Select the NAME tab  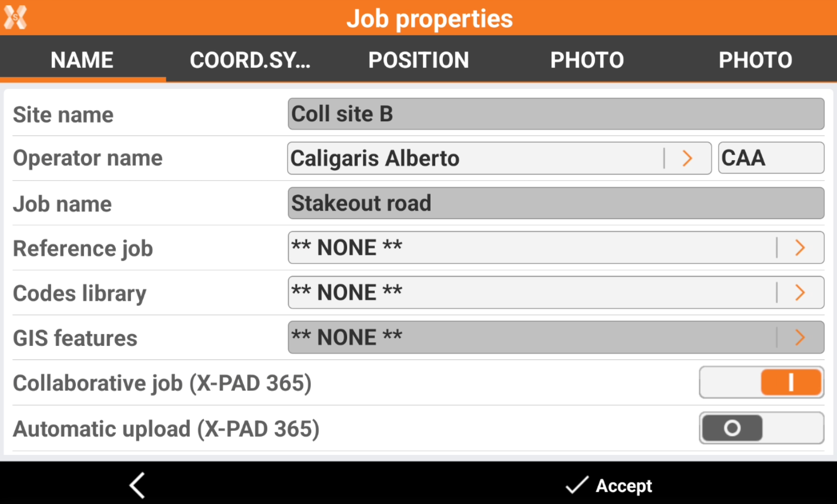(82, 60)
